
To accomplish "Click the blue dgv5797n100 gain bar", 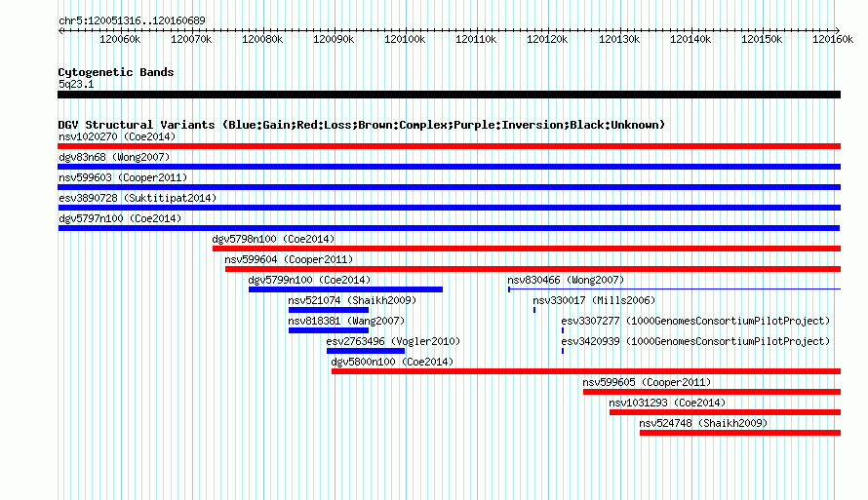I will (x=449, y=228).
